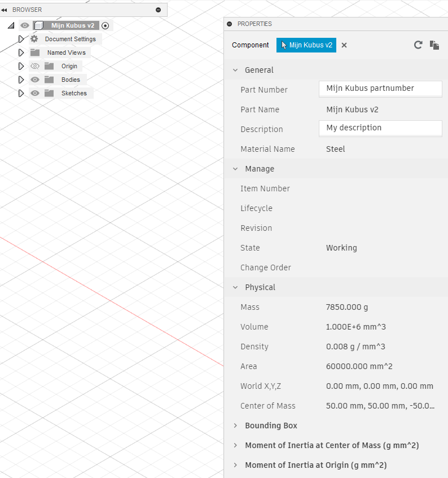Activate component radio button beside Mijn Kubus v2

[x=105, y=26]
